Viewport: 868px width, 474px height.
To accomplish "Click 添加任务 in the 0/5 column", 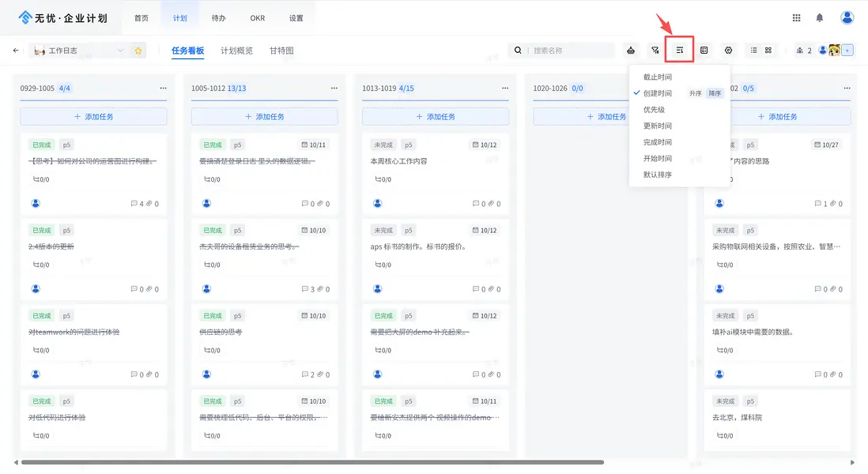I will (777, 117).
